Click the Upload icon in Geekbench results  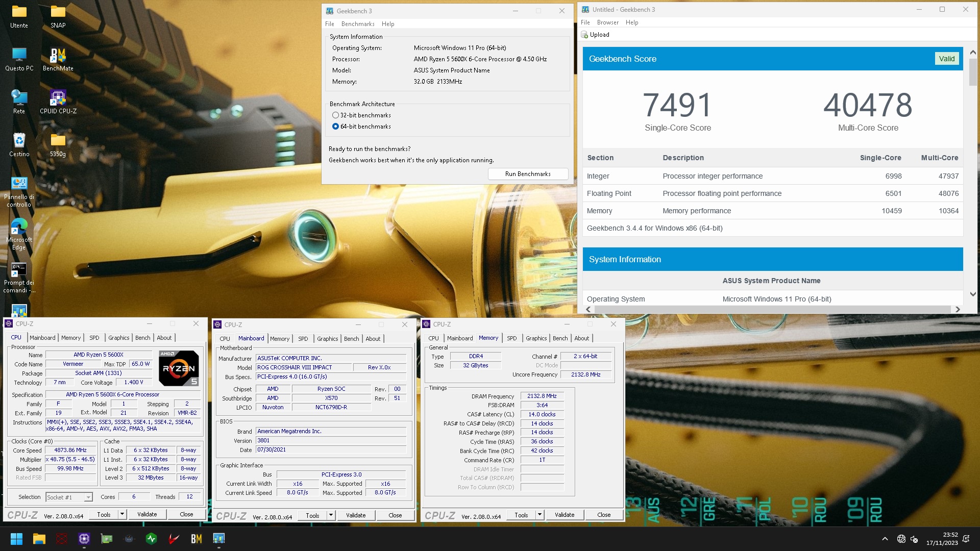pos(585,35)
